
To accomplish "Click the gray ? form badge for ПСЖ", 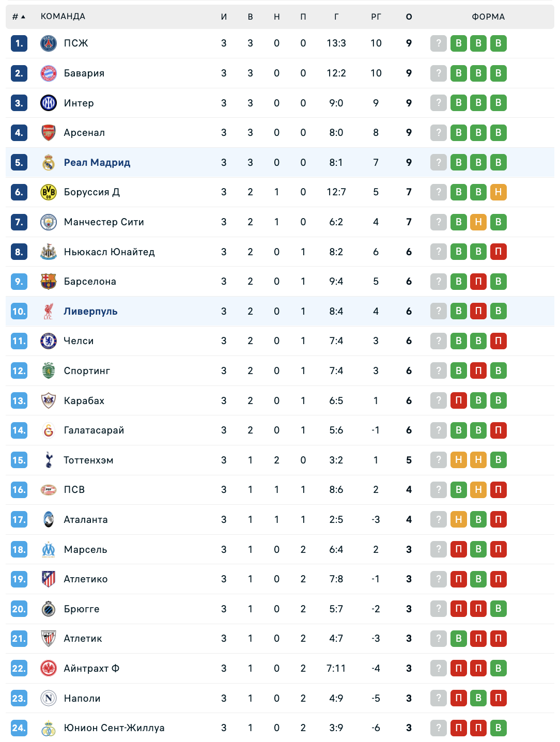I will [439, 43].
